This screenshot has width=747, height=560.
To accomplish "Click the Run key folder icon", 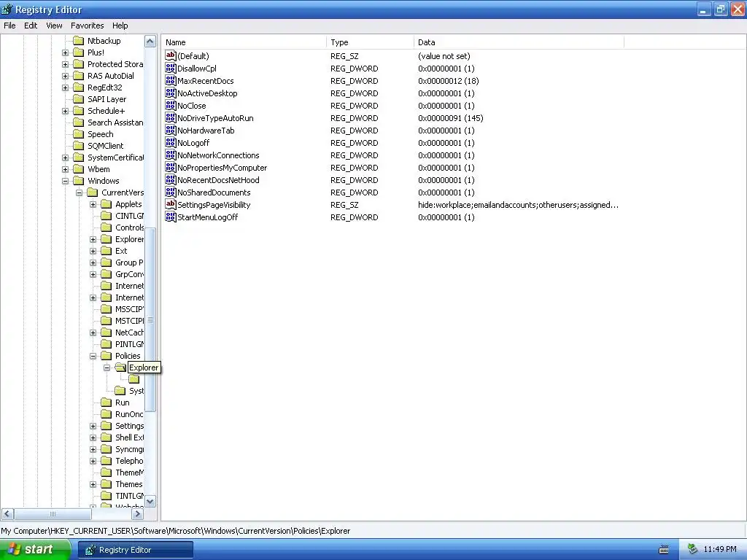I will click(107, 402).
